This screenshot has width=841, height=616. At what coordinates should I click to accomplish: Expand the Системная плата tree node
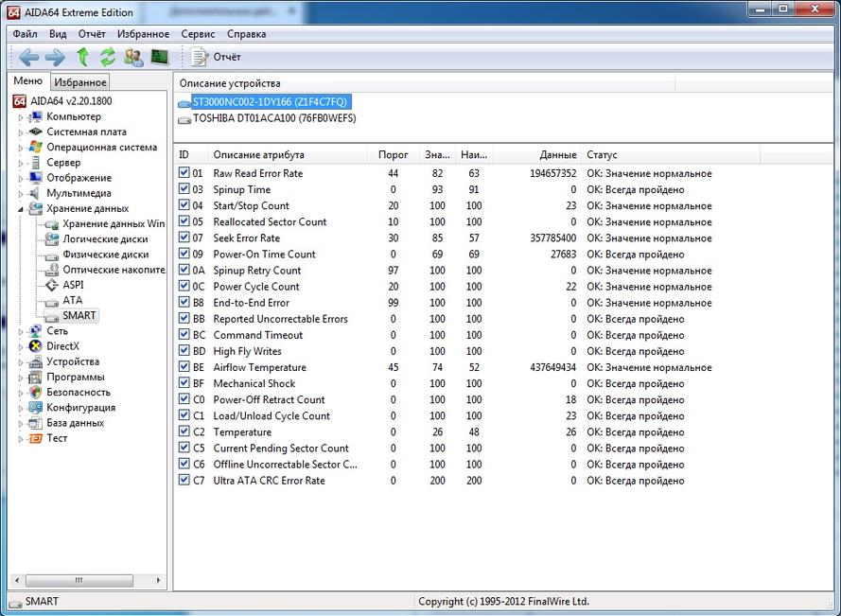point(21,132)
